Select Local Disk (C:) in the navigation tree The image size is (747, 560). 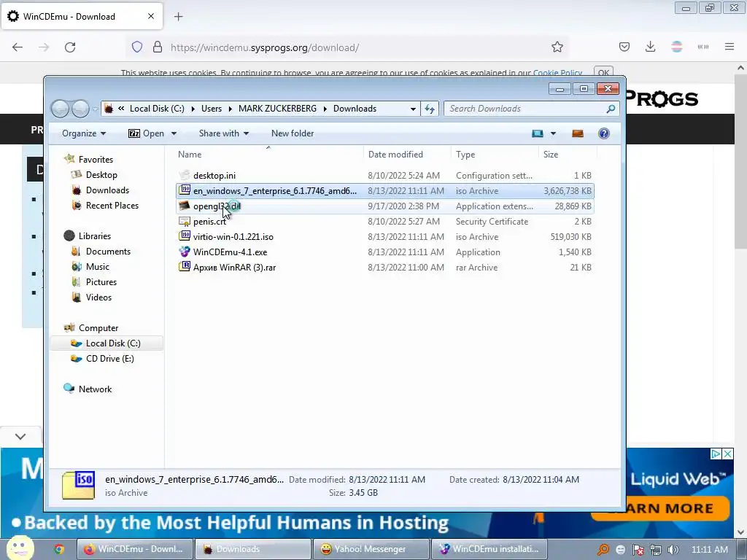(x=107, y=343)
